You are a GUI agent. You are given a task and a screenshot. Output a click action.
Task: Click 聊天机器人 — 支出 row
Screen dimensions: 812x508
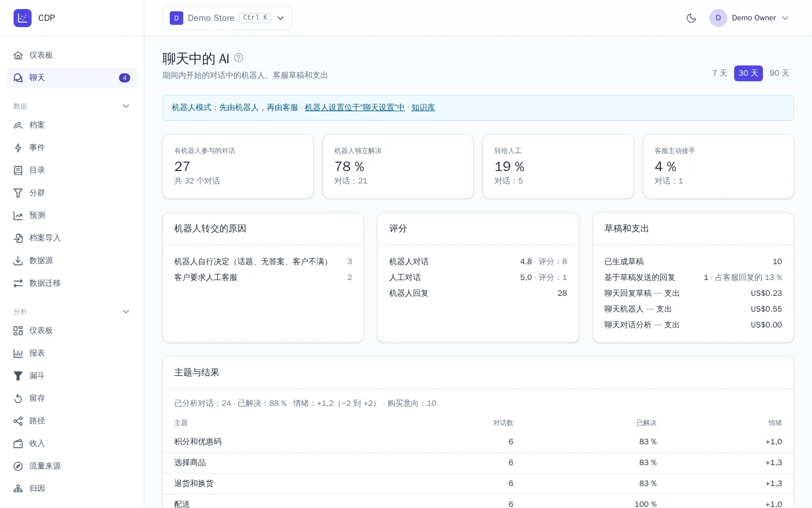pyautogui.click(x=693, y=309)
